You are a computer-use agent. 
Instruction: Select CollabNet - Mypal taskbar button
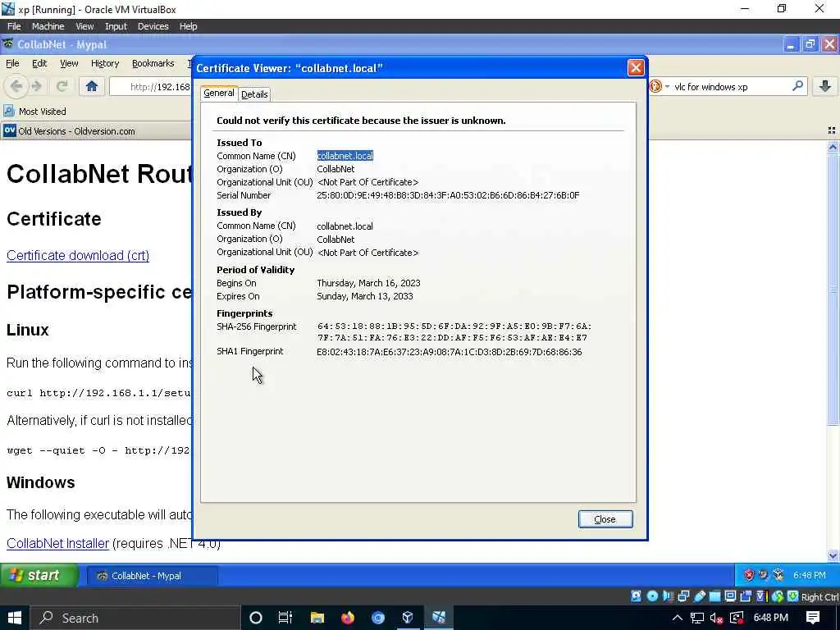click(152, 576)
